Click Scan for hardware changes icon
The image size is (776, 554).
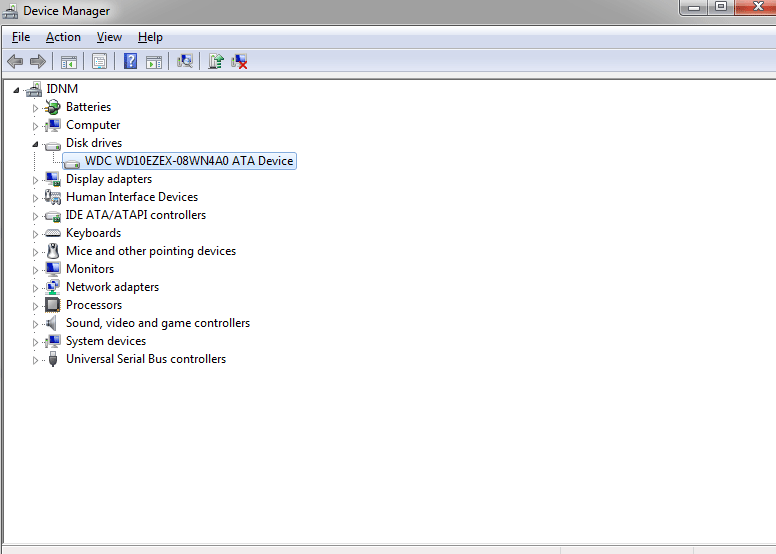[185, 61]
